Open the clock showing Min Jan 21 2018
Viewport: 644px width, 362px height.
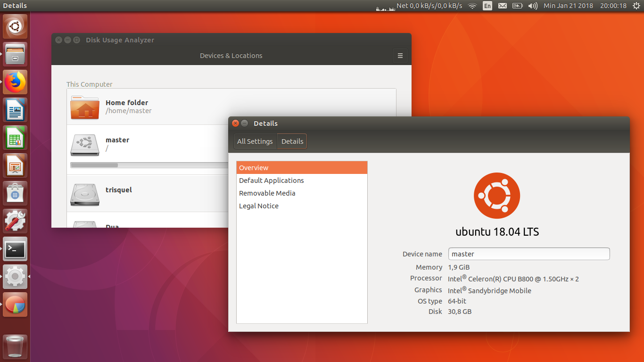pos(585,6)
